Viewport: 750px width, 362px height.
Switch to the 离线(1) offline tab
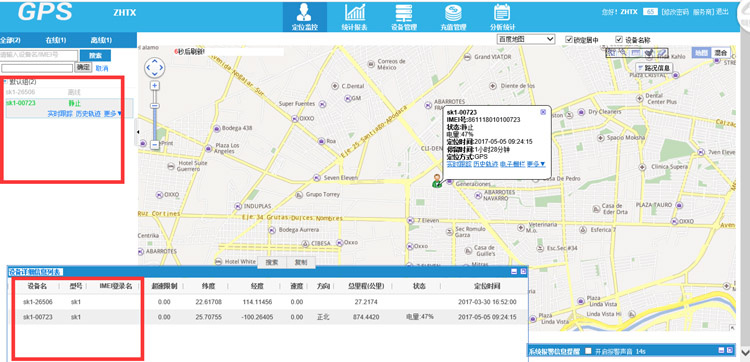101,40
